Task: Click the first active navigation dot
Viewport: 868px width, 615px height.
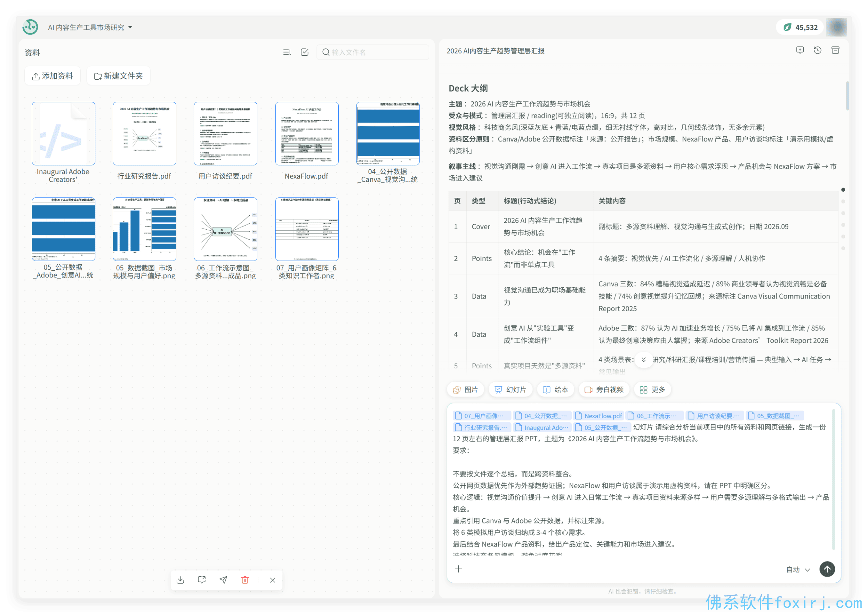Action: [x=843, y=189]
